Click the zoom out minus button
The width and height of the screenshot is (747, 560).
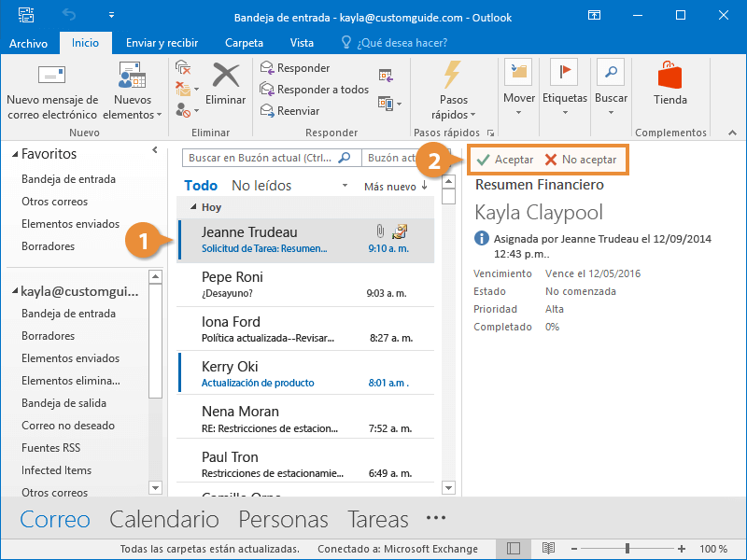pyautogui.click(x=574, y=549)
